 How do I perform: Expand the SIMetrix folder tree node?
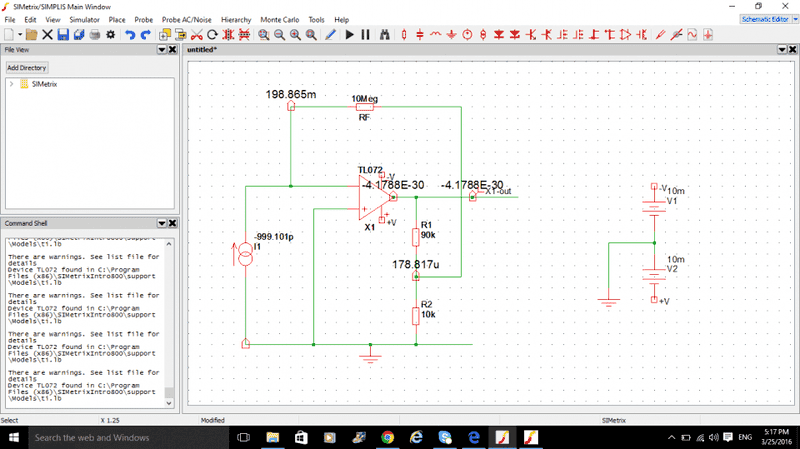pos(11,84)
